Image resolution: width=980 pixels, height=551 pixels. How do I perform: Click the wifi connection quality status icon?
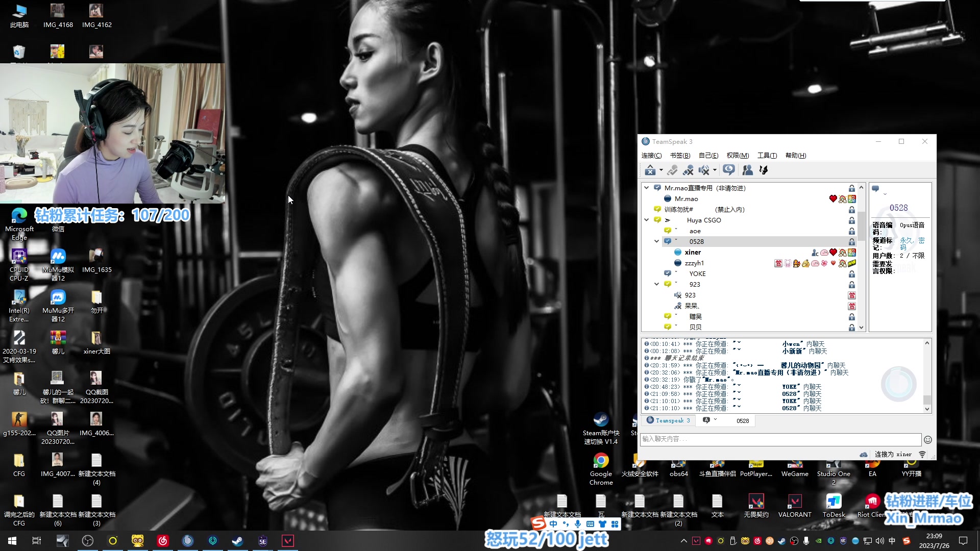[922, 454]
